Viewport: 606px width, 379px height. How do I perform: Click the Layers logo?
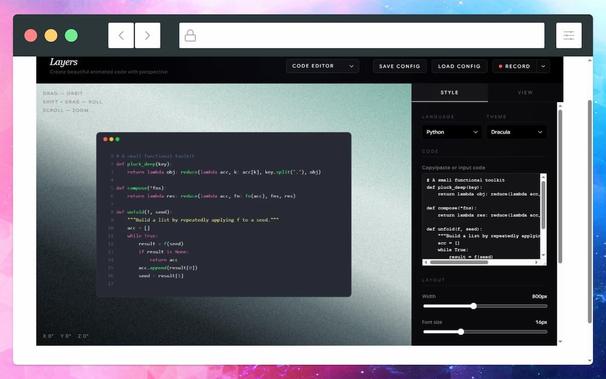[x=63, y=62]
